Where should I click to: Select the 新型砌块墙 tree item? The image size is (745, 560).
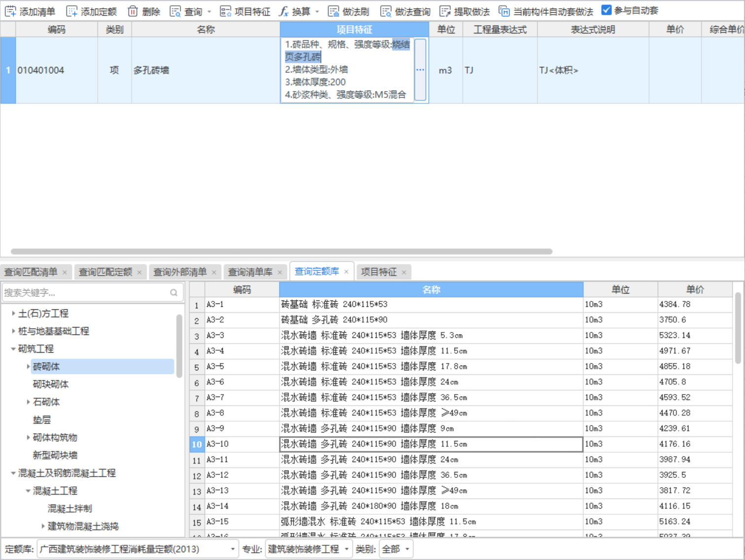coord(55,455)
